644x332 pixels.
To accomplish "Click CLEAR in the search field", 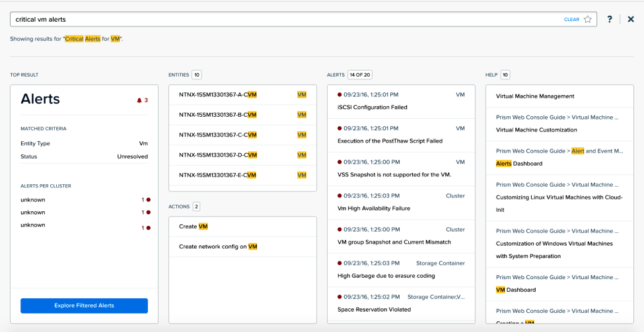I will click(x=571, y=19).
